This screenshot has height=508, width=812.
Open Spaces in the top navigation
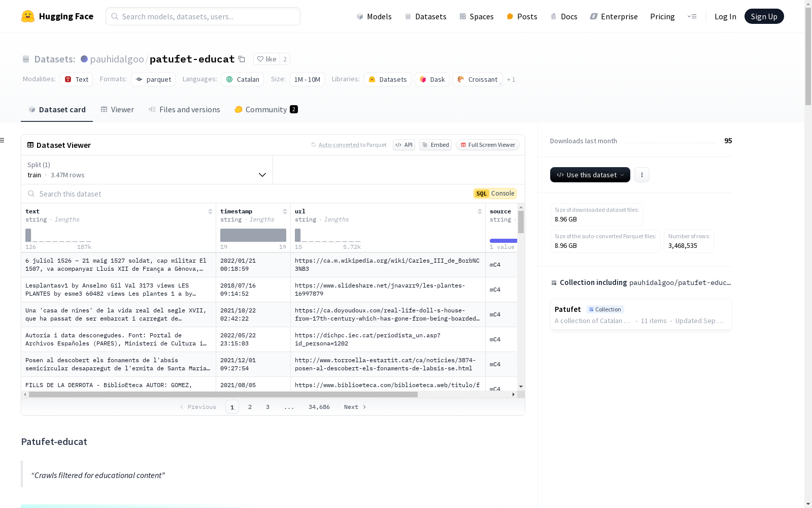tap(476, 16)
